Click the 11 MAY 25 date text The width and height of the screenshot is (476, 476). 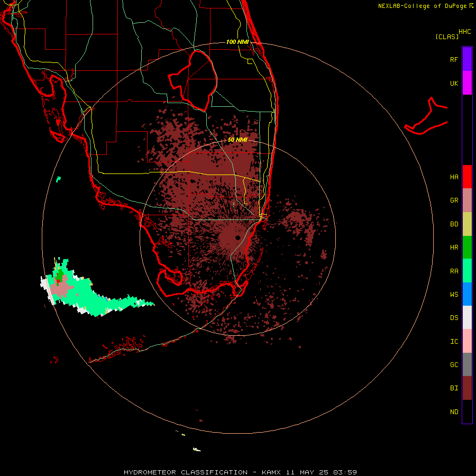coord(307,472)
